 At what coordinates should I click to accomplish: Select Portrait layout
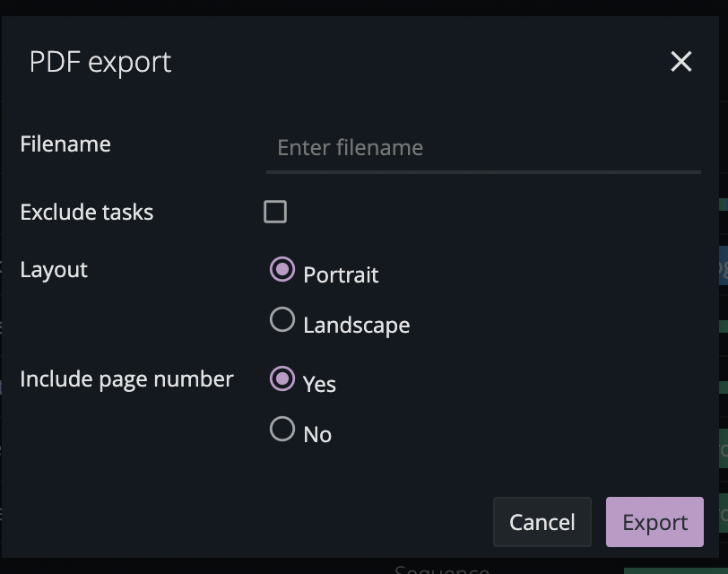click(x=282, y=268)
